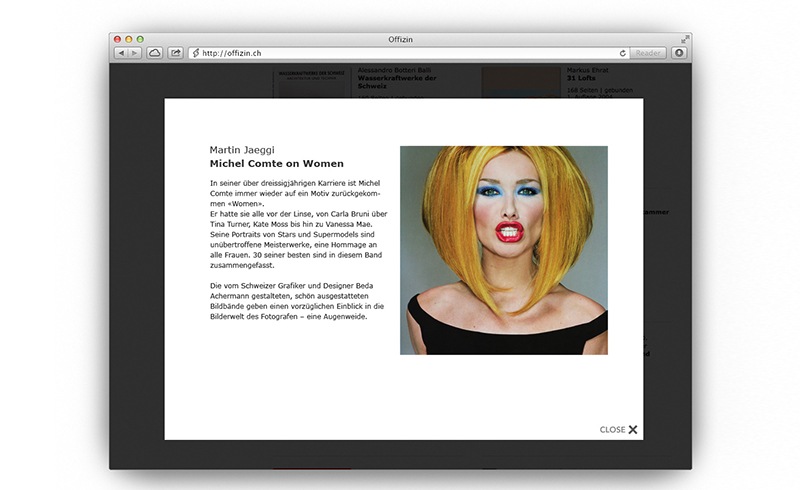Enter full screen with the arrows icon
800x490 pixels.
(x=685, y=39)
